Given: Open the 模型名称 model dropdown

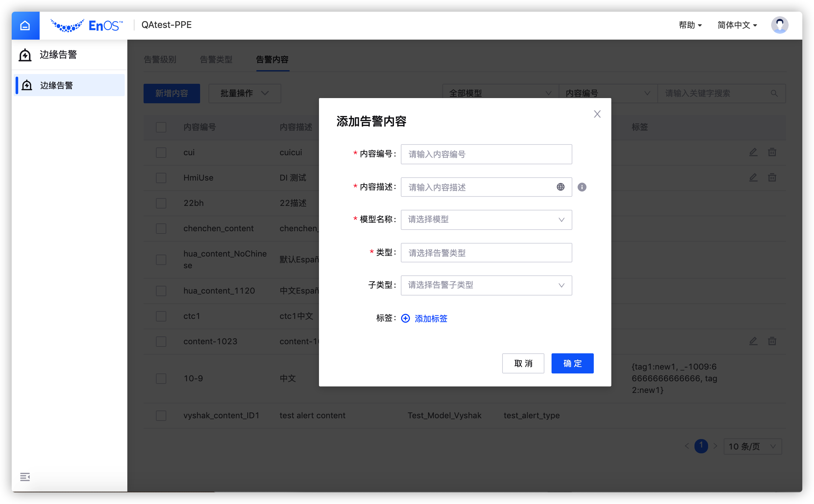Looking at the screenshot, I should pyautogui.click(x=486, y=220).
